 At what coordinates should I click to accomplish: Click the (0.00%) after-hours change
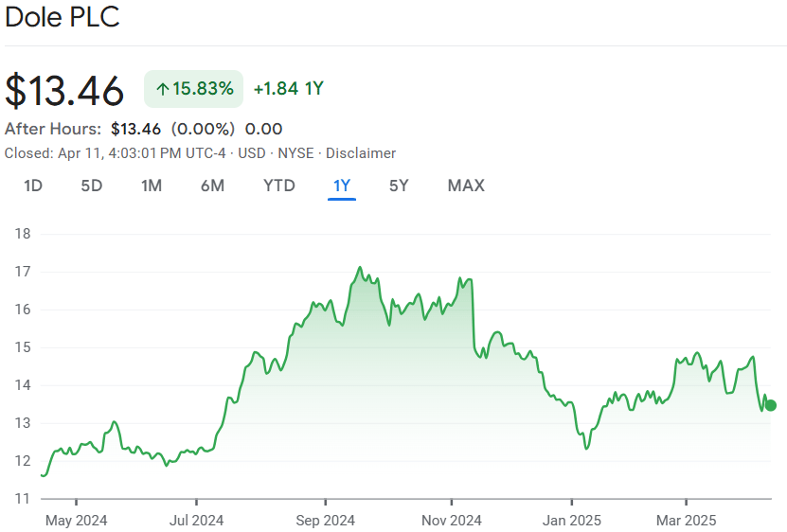pyautogui.click(x=203, y=129)
